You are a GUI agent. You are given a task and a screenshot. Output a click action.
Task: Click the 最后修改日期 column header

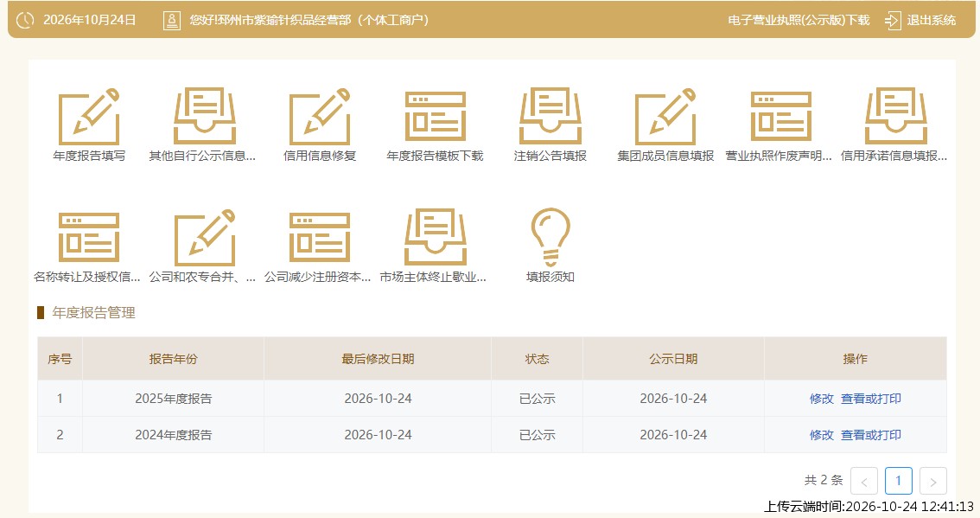point(378,359)
